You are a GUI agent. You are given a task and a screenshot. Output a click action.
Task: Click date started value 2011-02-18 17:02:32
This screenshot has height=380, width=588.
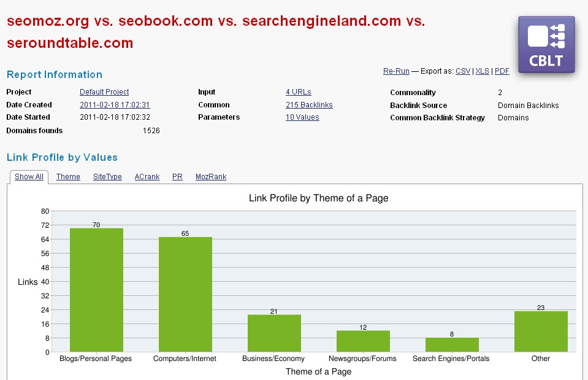pyautogui.click(x=115, y=117)
